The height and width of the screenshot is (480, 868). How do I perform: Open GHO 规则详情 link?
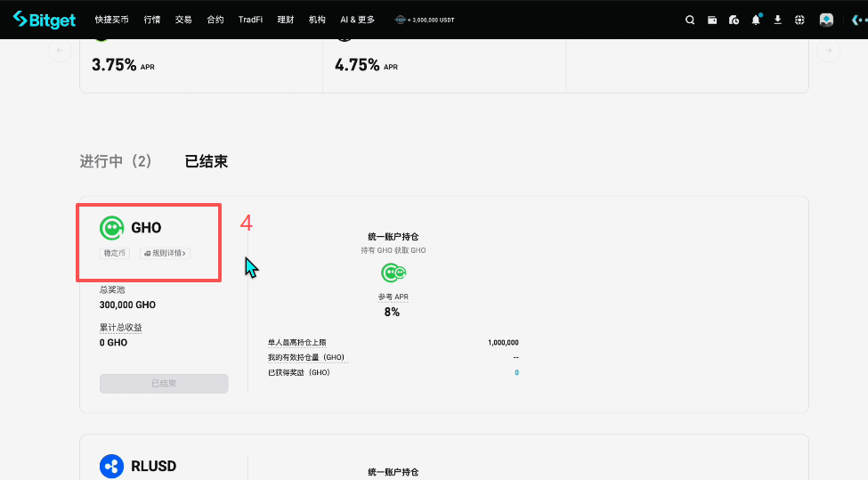tap(165, 253)
